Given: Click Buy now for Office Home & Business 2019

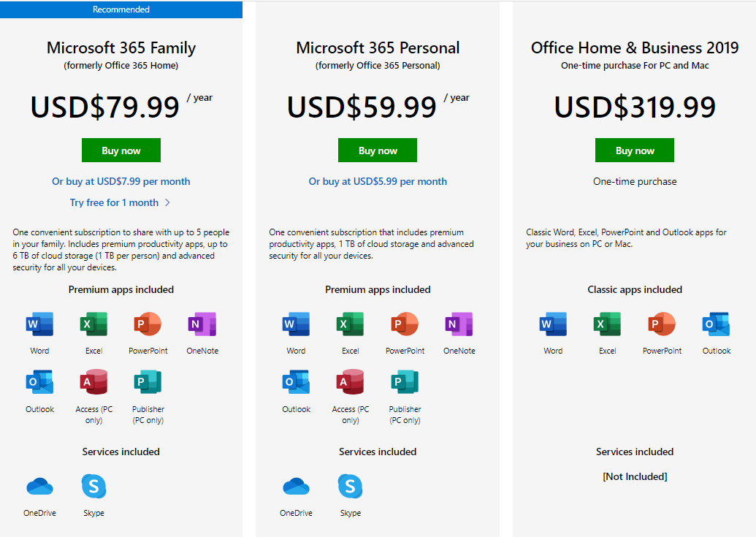Looking at the screenshot, I should coord(634,150).
